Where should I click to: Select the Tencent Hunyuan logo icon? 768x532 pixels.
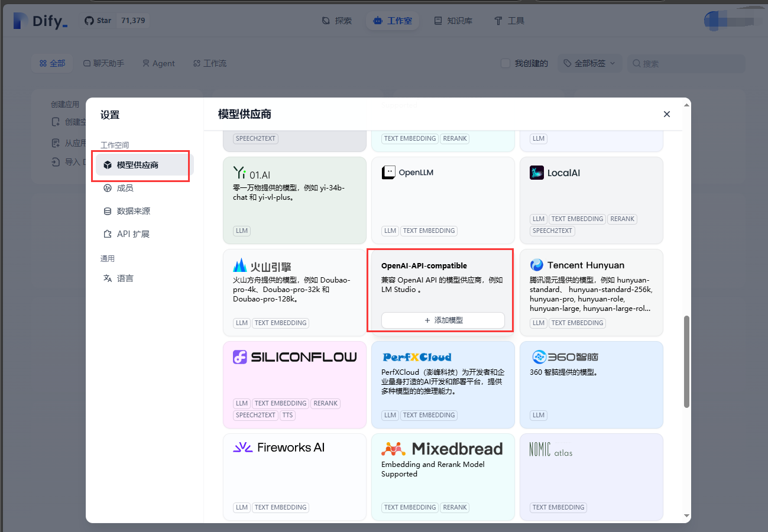(x=537, y=265)
